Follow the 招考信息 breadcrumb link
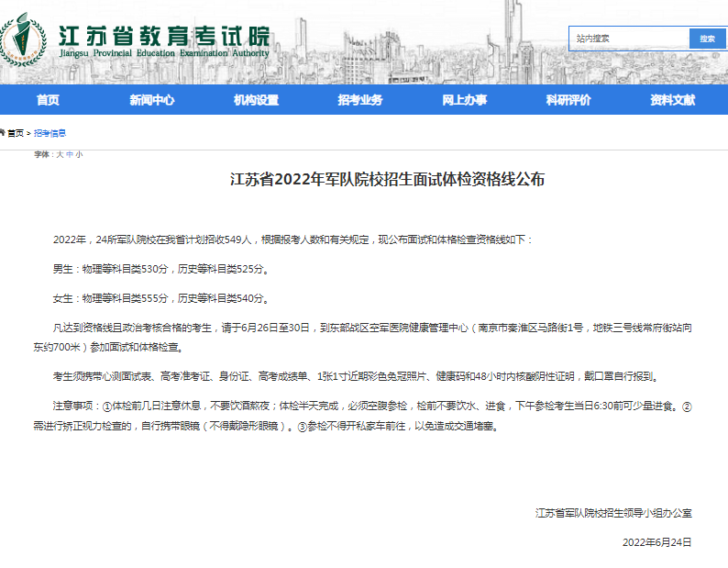 coord(50,133)
